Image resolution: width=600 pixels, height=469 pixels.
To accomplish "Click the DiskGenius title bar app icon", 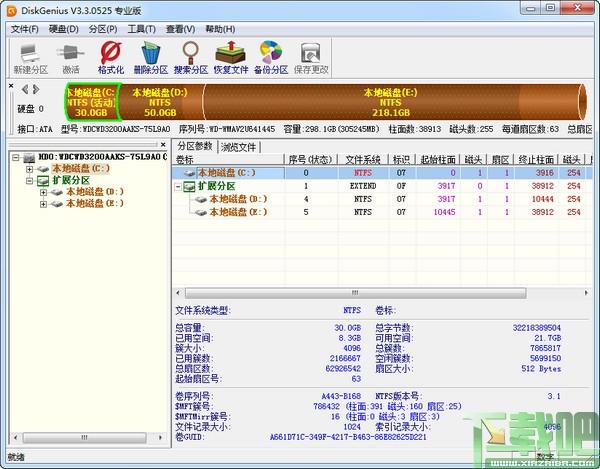I will 11,11.
